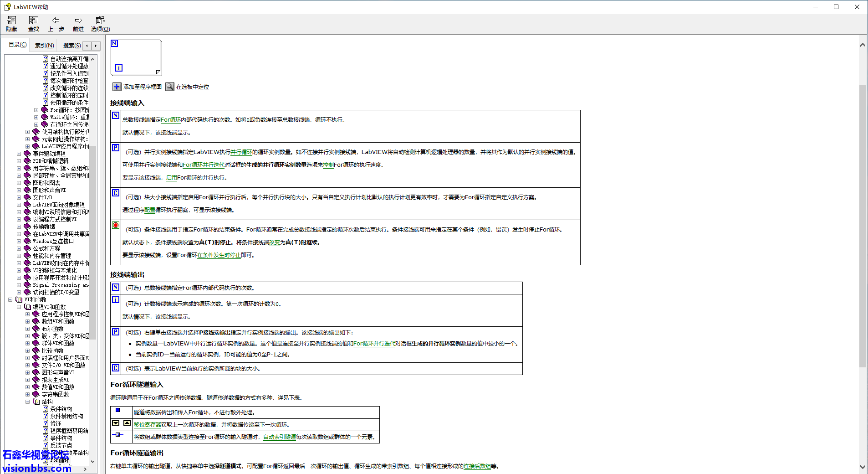Click the 添加至程序框图 plus icon
Screen dimensions: 868x474
(x=117, y=87)
